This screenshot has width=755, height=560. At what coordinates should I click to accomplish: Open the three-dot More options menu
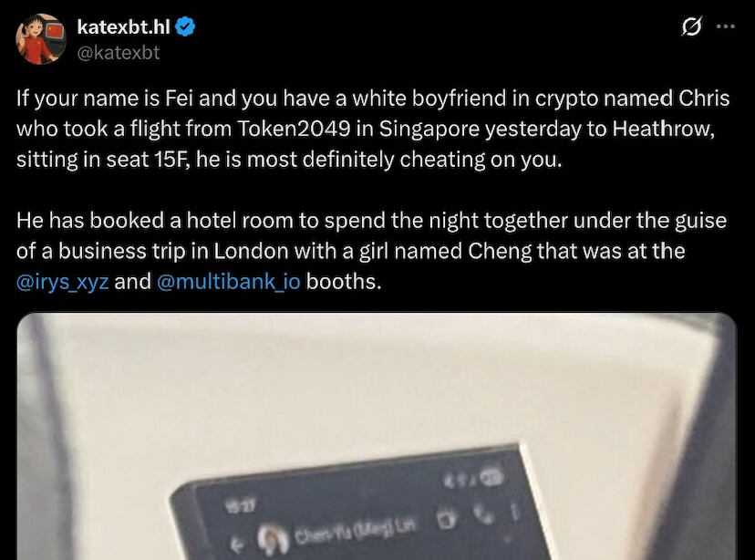(x=726, y=26)
